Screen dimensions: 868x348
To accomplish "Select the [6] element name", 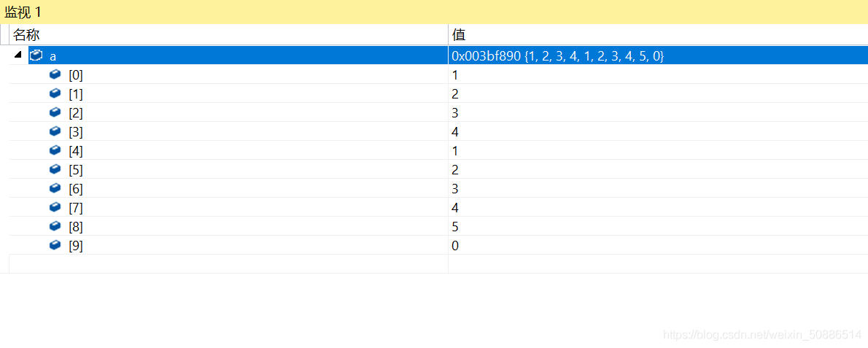I will click(x=76, y=189).
